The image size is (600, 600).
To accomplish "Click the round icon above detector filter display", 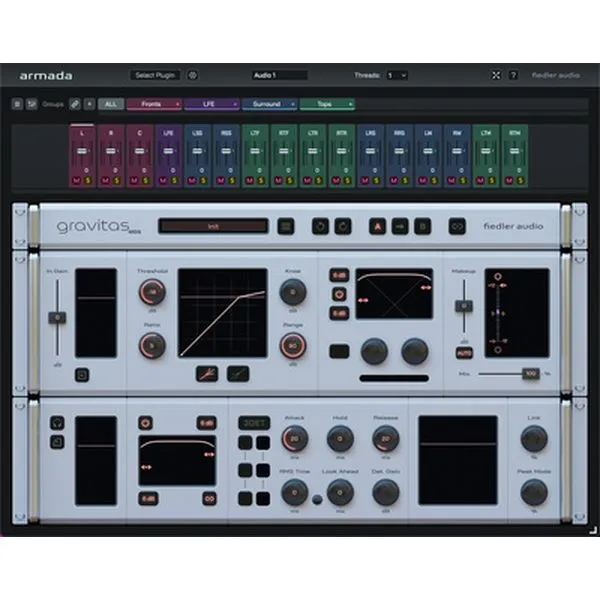I will (x=145, y=423).
